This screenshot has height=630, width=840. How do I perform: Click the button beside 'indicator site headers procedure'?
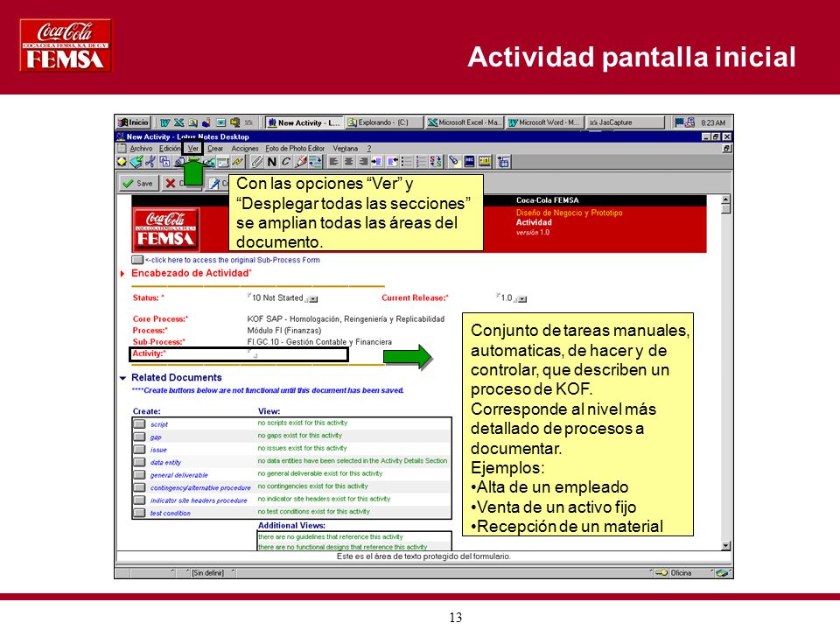(139, 500)
